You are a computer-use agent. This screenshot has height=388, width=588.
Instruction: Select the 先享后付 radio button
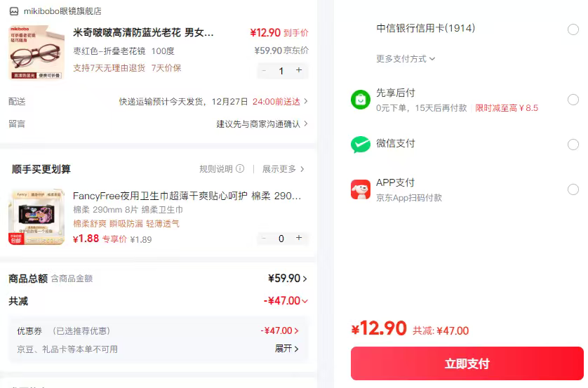(x=573, y=100)
